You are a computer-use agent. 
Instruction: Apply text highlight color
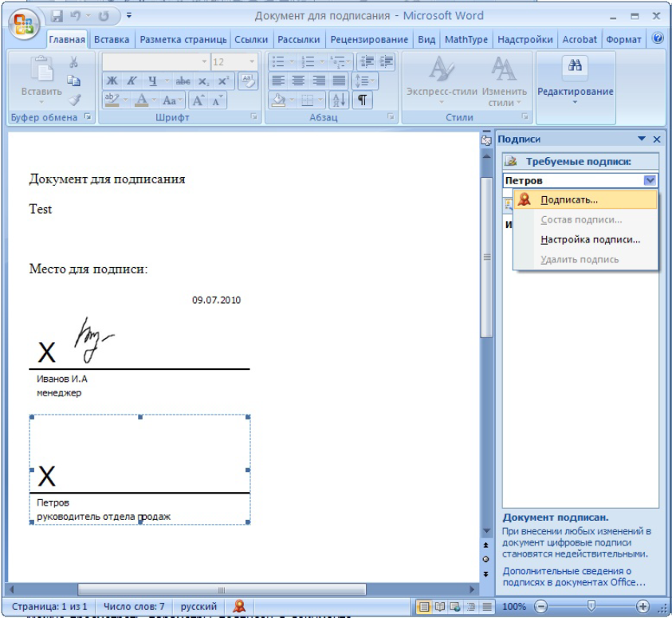(x=112, y=100)
